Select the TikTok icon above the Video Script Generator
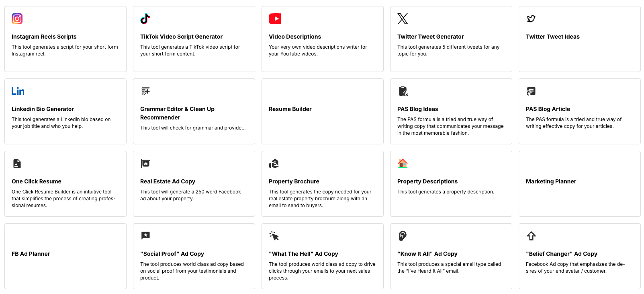Viewport: 644px width, 294px height. coord(145,19)
